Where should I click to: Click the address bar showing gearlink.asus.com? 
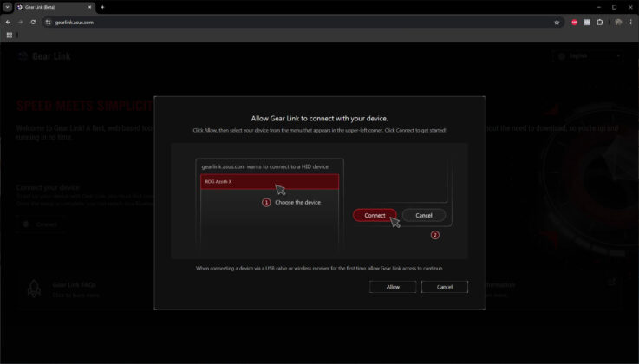pyautogui.click(x=302, y=23)
